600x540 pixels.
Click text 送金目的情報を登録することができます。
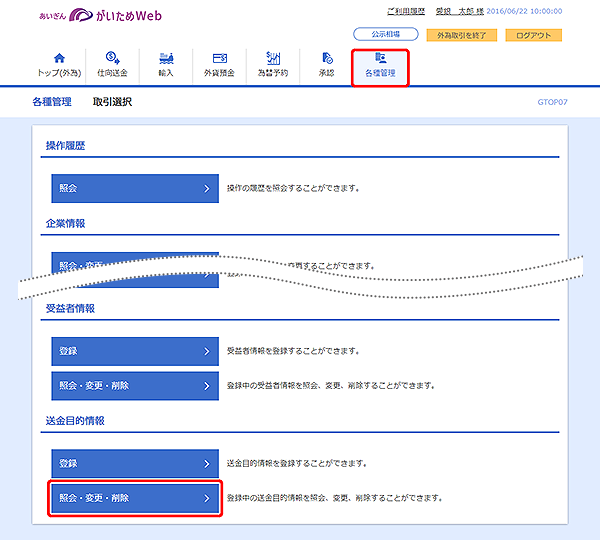[297, 463]
